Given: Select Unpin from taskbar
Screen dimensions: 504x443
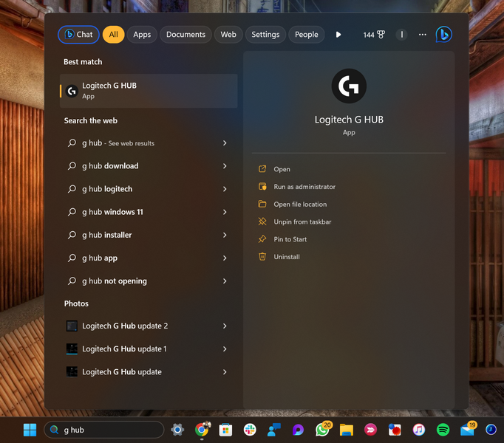Looking at the screenshot, I should click(302, 221).
